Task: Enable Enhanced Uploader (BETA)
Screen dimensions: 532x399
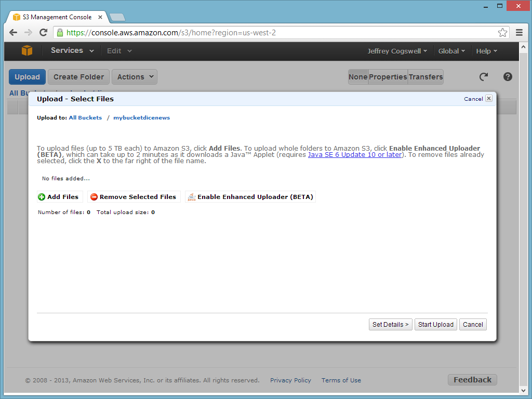Action: tap(250, 197)
